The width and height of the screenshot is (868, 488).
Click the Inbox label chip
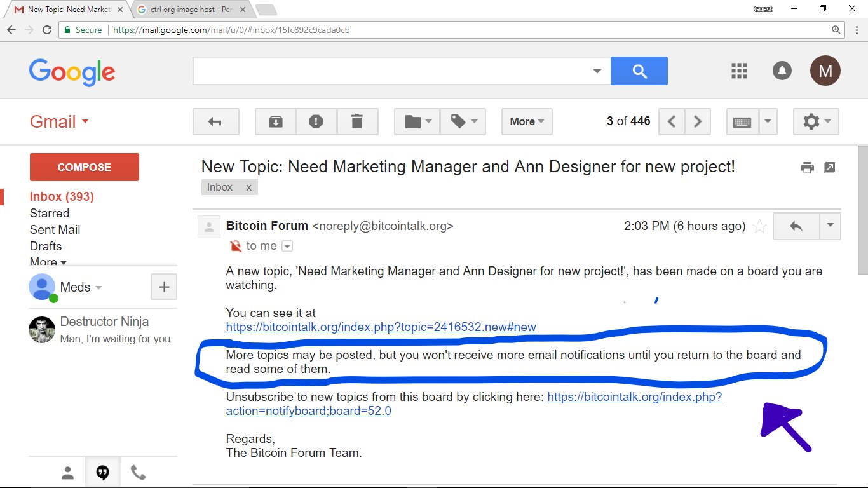pos(220,187)
